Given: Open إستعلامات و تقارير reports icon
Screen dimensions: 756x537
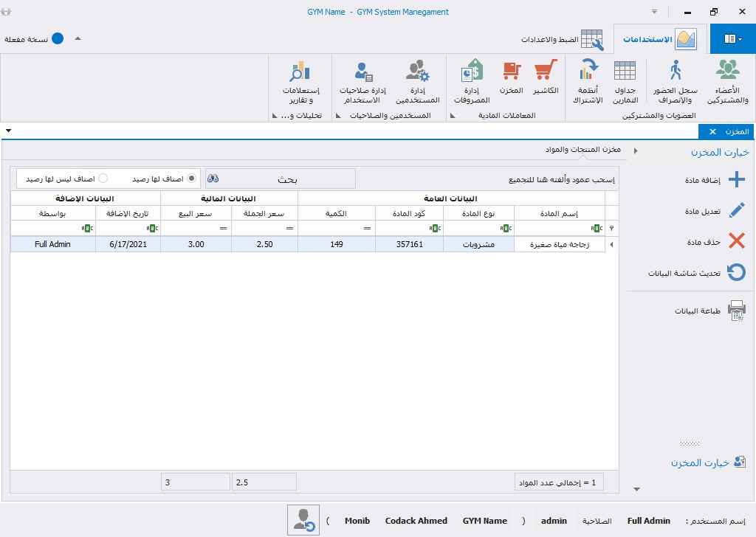Looking at the screenshot, I should tap(301, 82).
